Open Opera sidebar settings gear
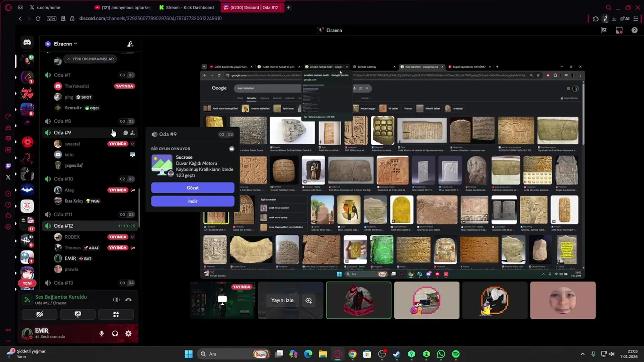This screenshot has height=362, width=644. (x=8, y=227)
